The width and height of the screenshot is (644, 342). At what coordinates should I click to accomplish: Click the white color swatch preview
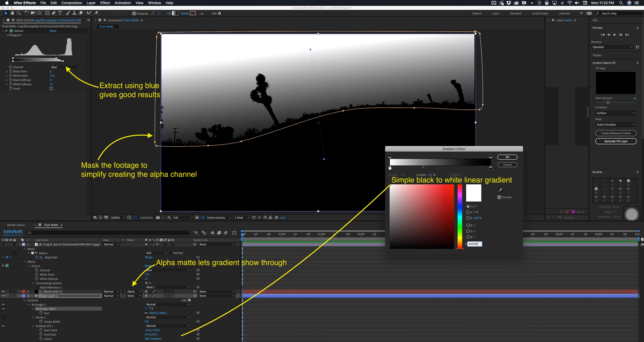(473, 193)
